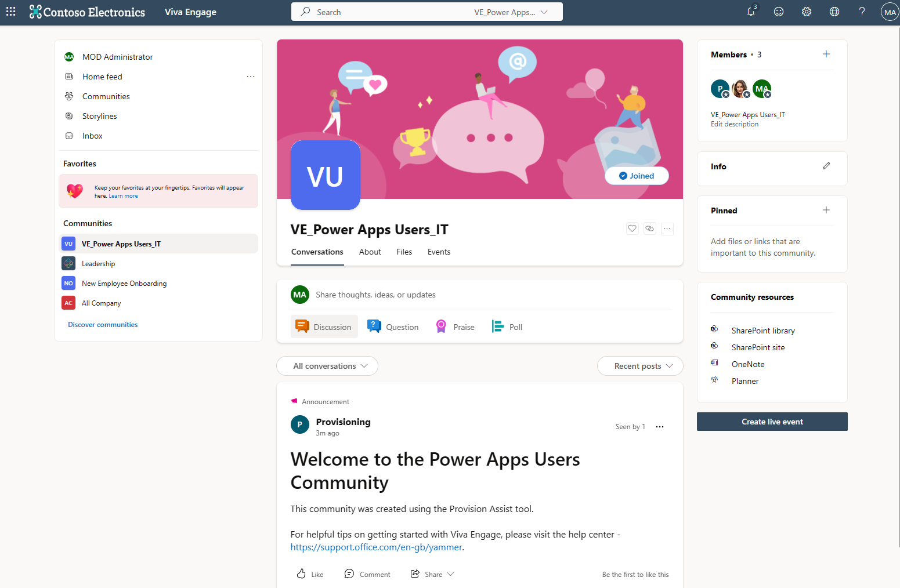
Task: Click Learn more in Favorites
Action: [124, 196]
